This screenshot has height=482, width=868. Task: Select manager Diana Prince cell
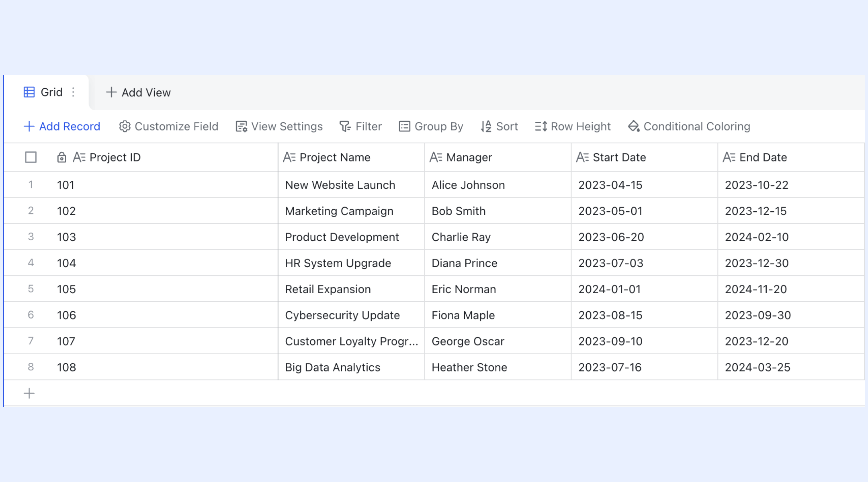[x=498, y=263]
